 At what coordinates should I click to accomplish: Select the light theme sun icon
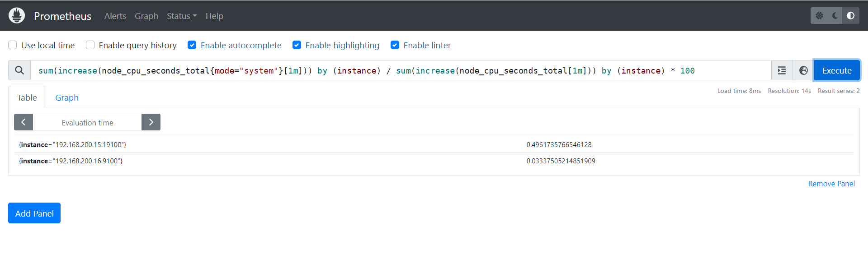pyautogui.click(x=819, y=16)
